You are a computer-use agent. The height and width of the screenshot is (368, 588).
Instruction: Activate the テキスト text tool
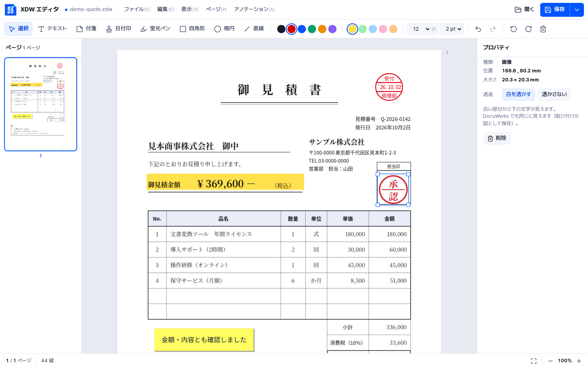tap(52, 29)
